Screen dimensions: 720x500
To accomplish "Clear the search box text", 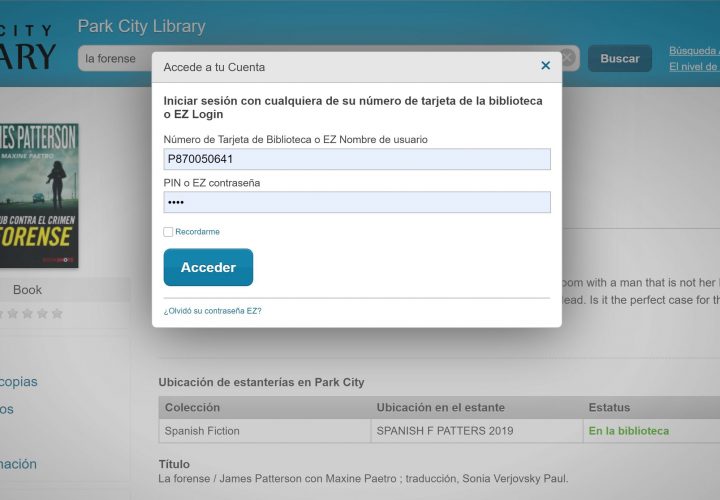I will pos(567,58).
